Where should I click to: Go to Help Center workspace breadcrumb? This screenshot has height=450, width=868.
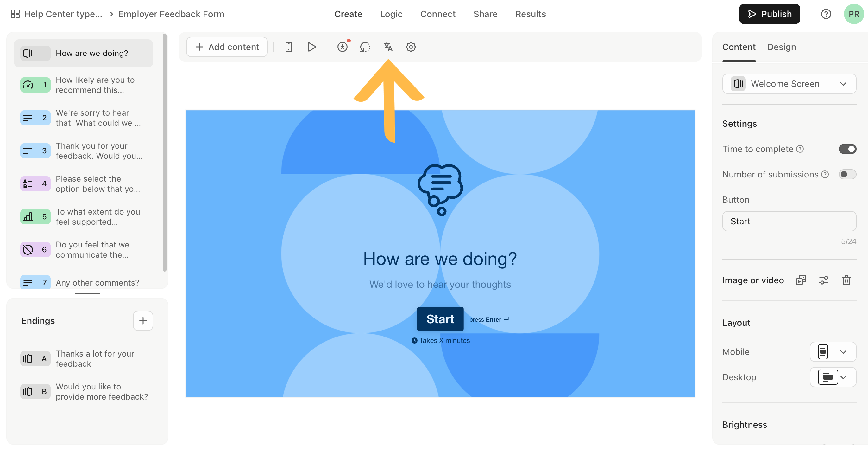tap(63, 14)
